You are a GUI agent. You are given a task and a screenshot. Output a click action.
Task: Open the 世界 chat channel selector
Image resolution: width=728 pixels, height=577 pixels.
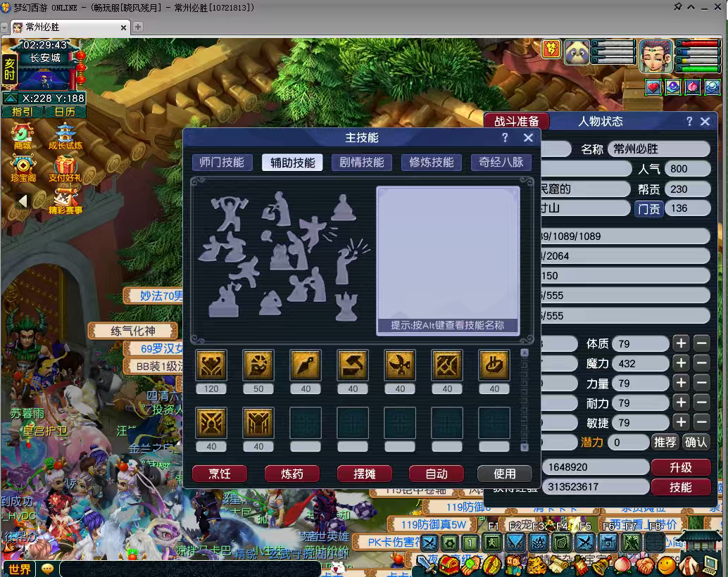tap(19, 569)
